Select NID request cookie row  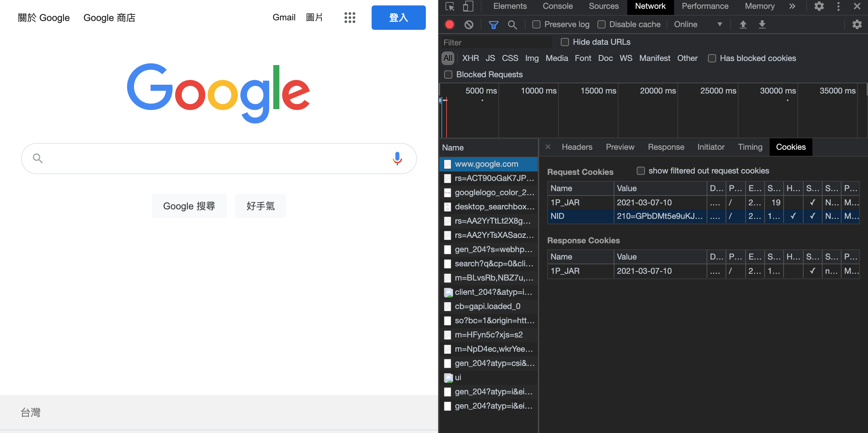(703, 216)
